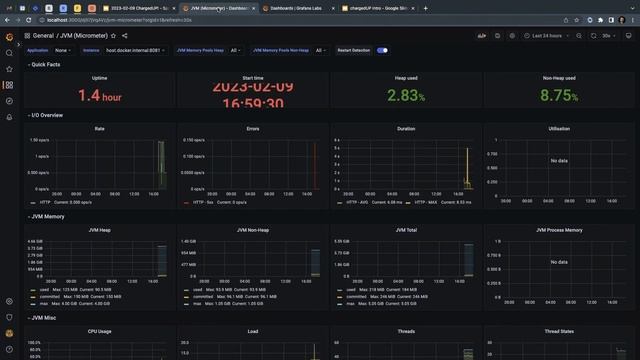Open the Uptime panel title
640x360 pixels.
click(100, 78)
